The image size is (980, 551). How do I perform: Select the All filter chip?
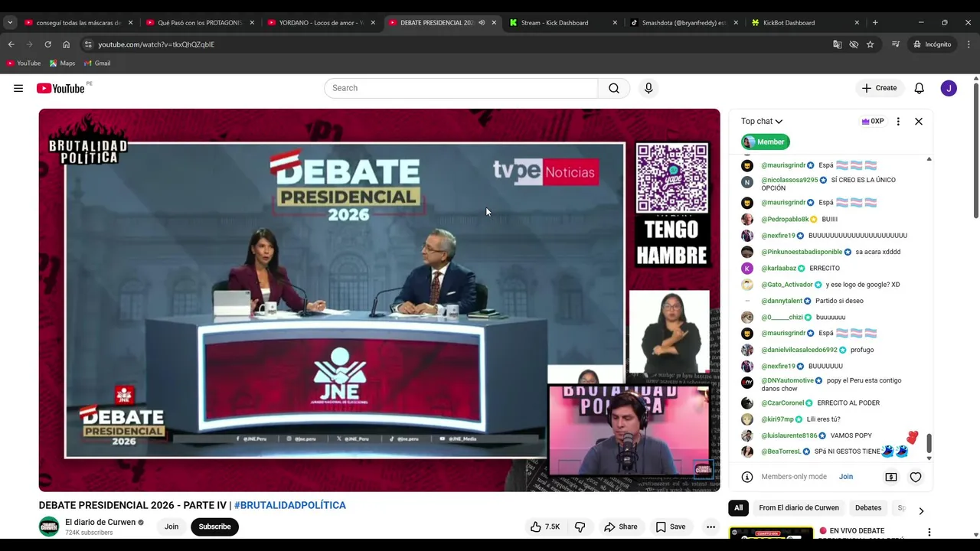click(x=738, y=508)
